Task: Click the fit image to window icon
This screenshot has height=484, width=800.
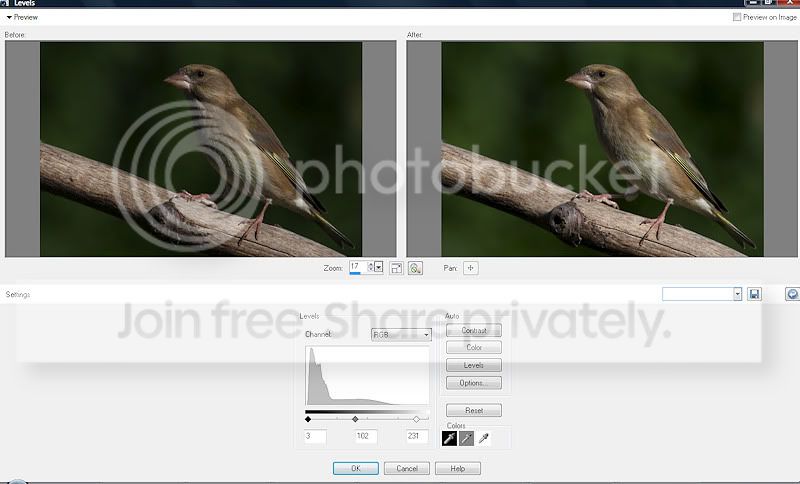Action: (396, 268)
